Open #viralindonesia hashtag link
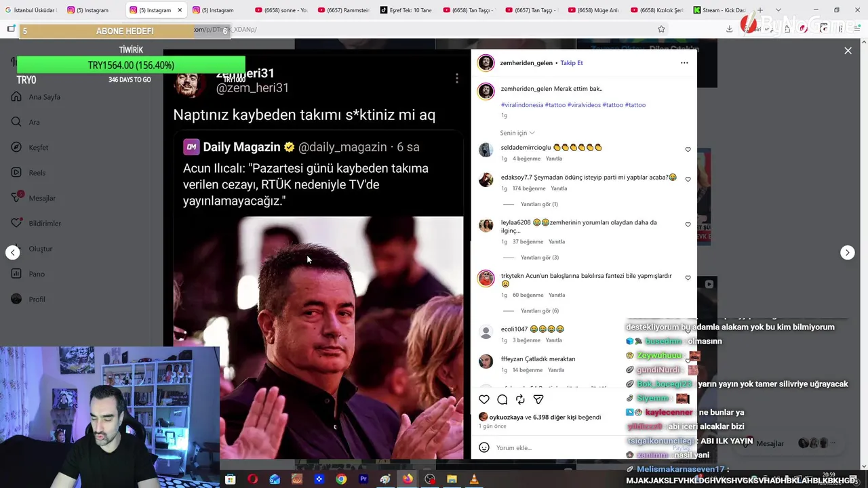The image size is (868, 488). (x=522, y=105)
